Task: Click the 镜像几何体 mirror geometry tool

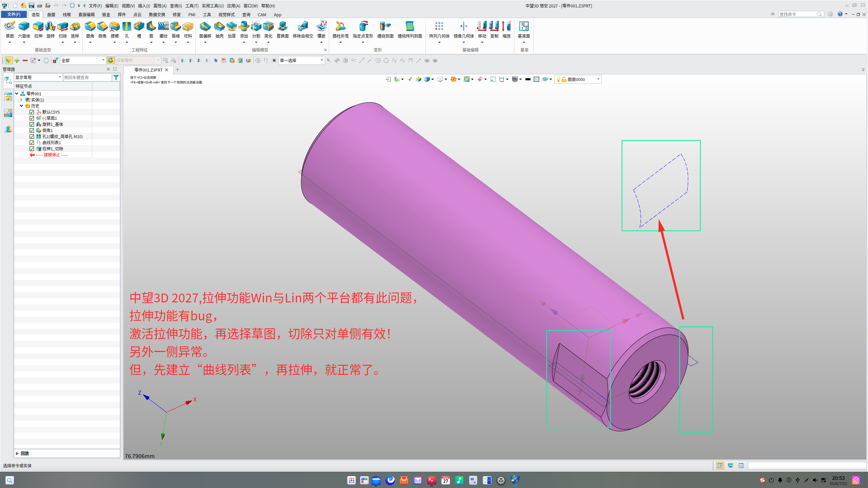Action: tap(464, 30)
